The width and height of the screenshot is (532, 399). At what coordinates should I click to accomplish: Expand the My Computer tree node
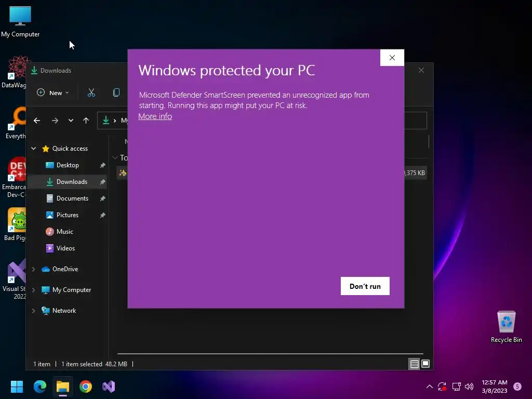tap(34, 290)
